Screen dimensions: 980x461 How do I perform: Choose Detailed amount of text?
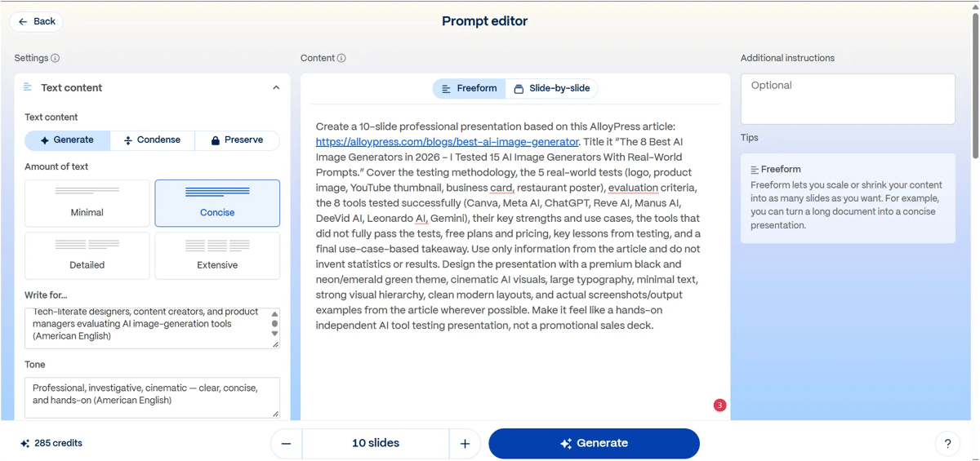coord(87,255)
